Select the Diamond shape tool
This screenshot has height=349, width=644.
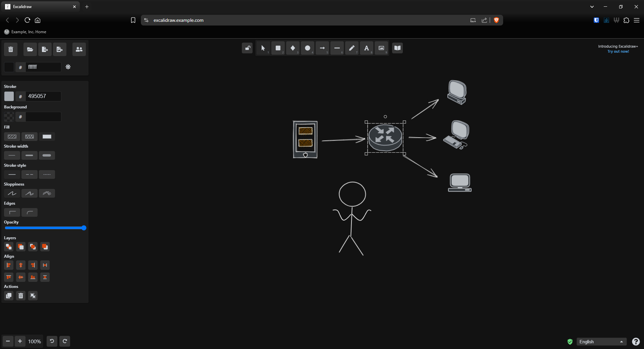pyautogui.click(x=292, y=48)
